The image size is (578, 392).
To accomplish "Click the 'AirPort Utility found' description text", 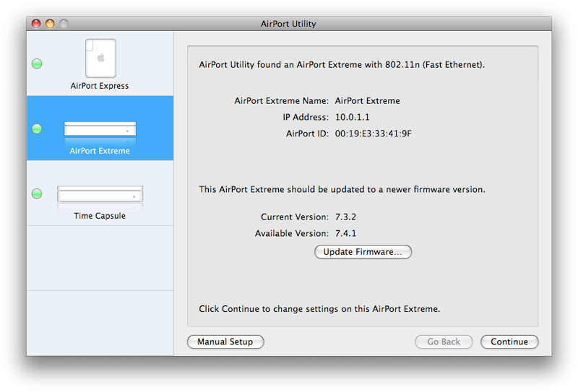I will point(342,65).
